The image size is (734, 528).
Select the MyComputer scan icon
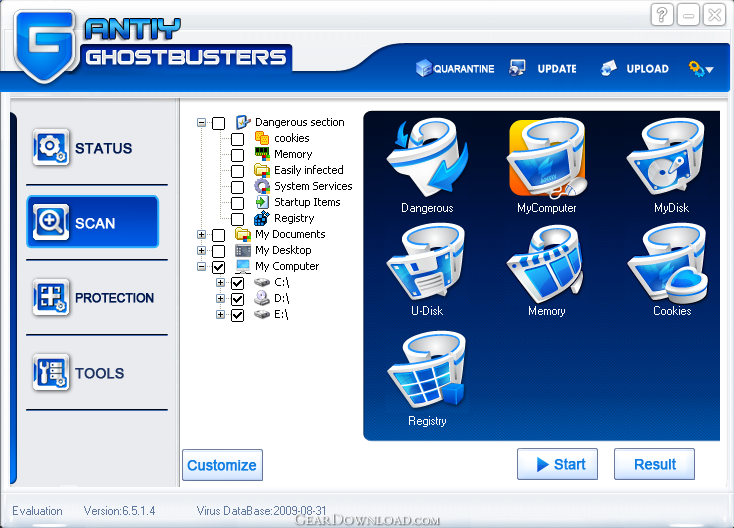547,159
